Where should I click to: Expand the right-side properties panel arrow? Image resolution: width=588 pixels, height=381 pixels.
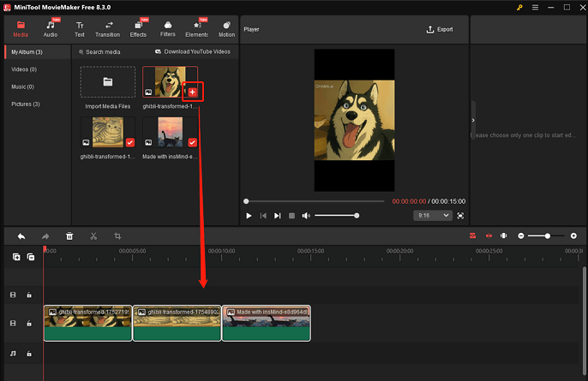tap(473, 121)
